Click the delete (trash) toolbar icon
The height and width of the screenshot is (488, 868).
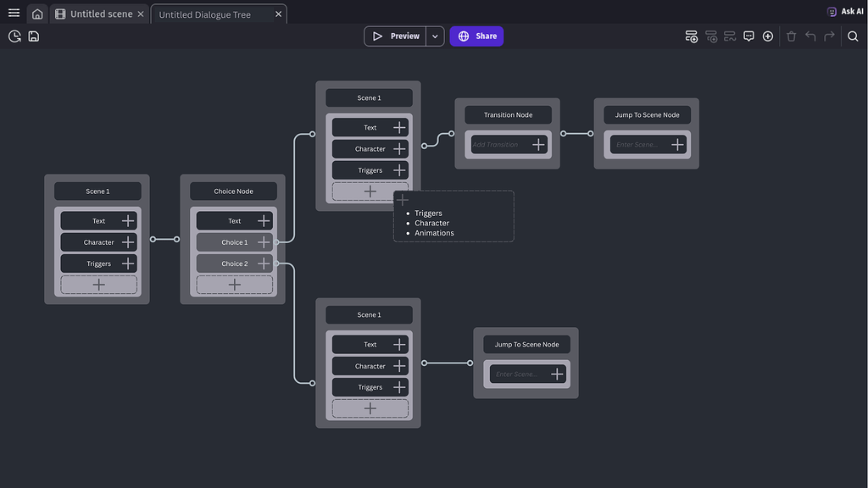click(x=790, y=36)
